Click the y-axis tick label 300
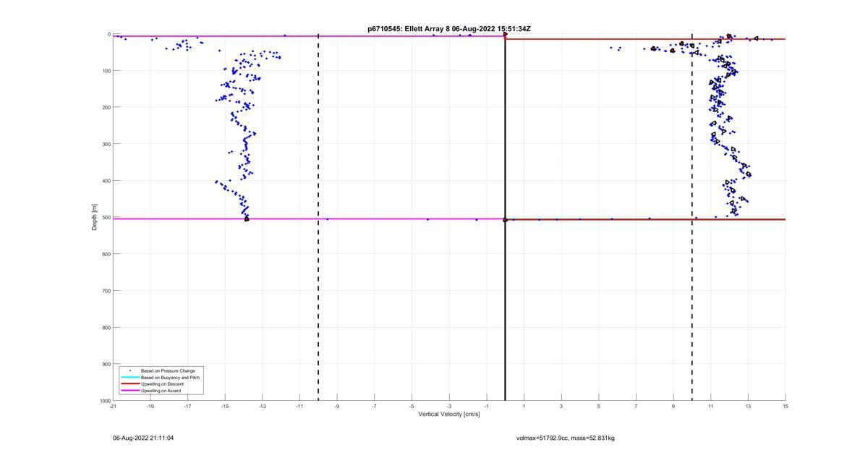868x450 pixels. tap(106, 144)
